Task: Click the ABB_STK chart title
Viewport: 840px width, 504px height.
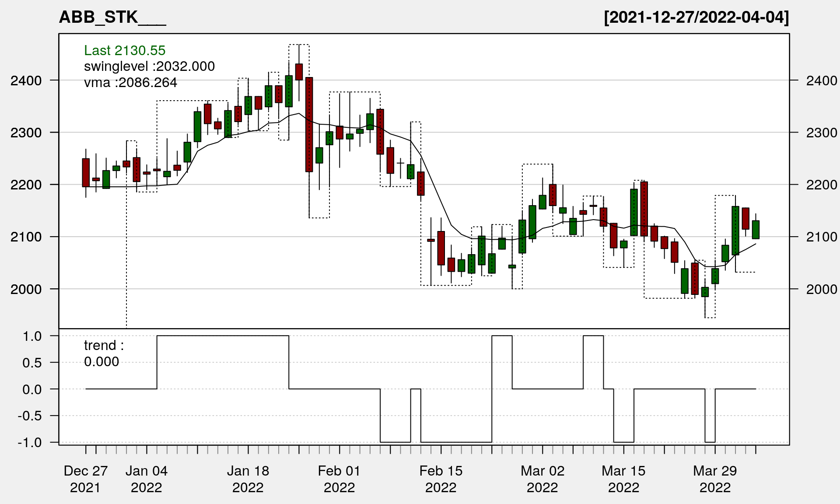Action: click(112, 17)
